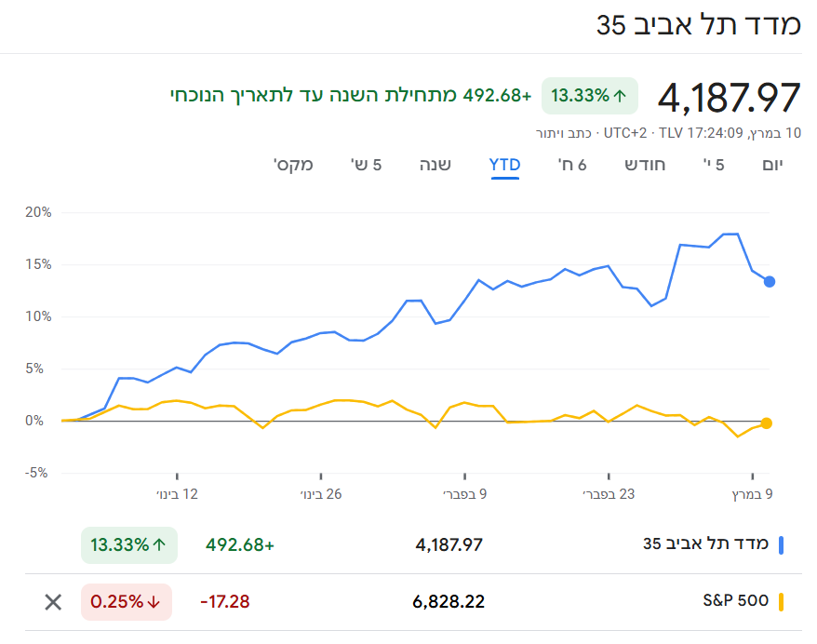Screen dimensions: 817x644
Task: Click the S&P 500 legend label
Action: coord(735,601)
